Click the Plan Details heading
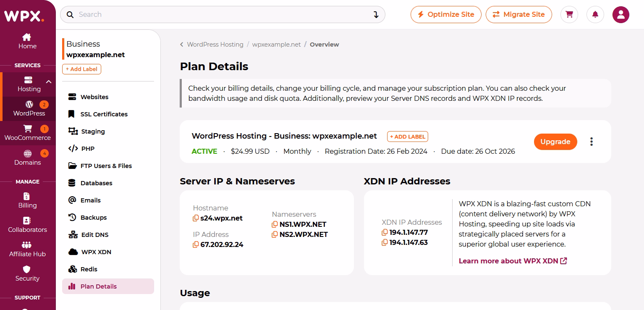This screenshot has height=310, width=644. pyautogui.click(x=214, y=67)
